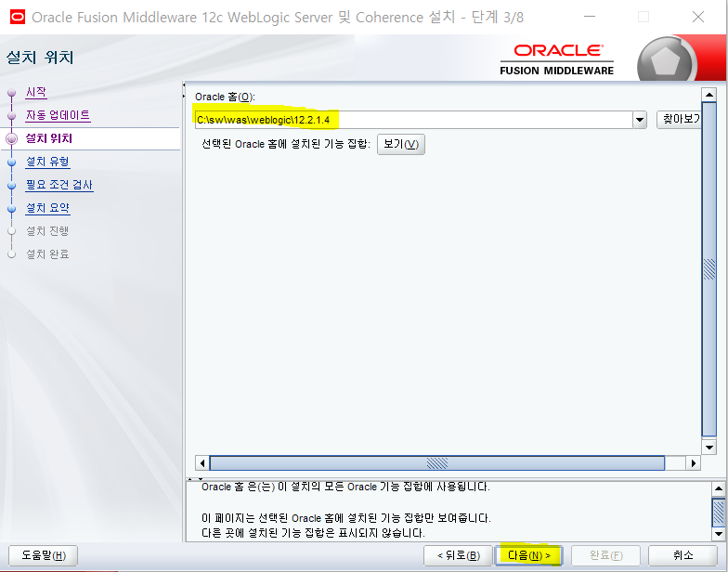
Task: Click the Oracle Home path field
Action: pyautogui.click(x=413, y=120)
